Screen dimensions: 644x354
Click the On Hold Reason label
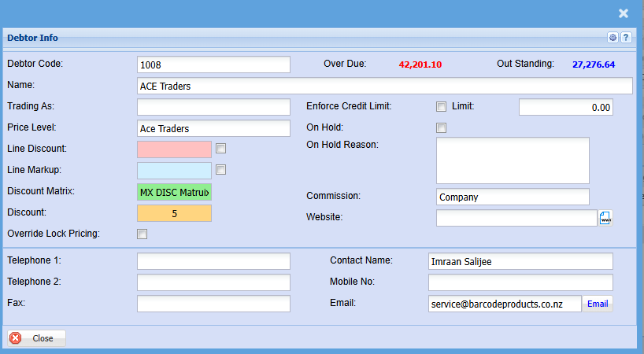(342, 145)
